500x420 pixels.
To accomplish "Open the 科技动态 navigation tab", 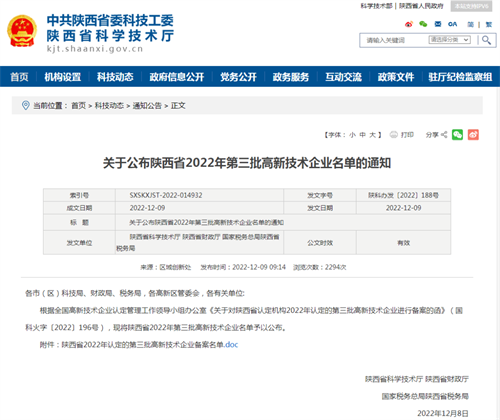I will tap(115, 77).
